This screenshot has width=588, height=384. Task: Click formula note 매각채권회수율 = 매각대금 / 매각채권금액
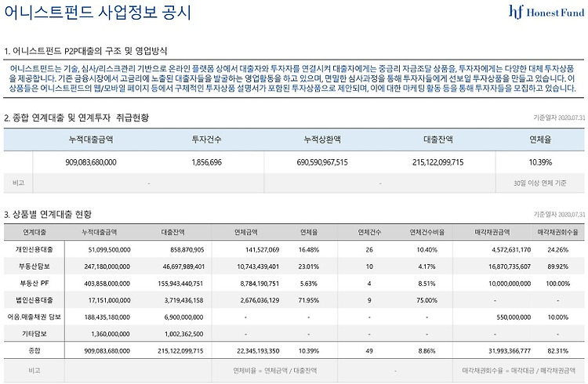pos(519,371)
